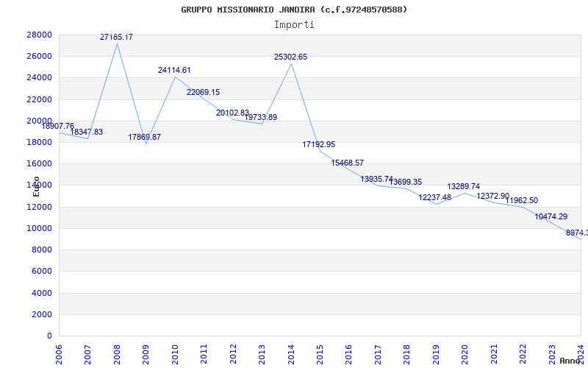Click the 22000 y-axis tick label

tap(40, 99)
